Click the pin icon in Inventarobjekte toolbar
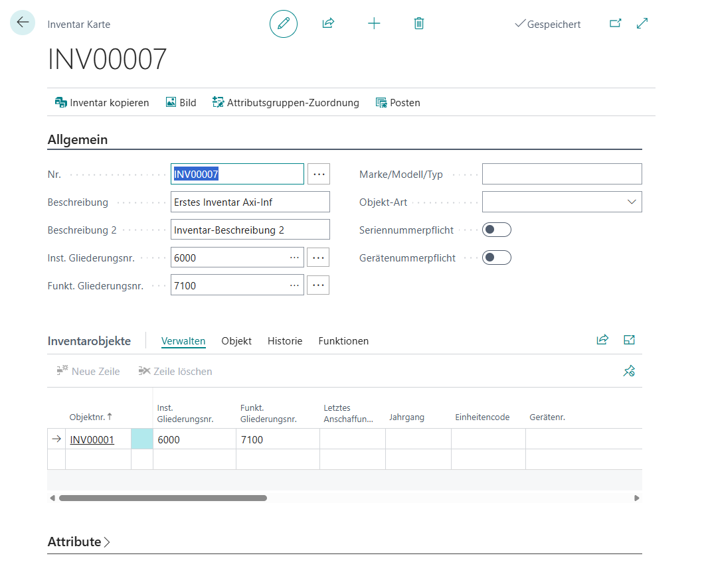 point(629,371)
